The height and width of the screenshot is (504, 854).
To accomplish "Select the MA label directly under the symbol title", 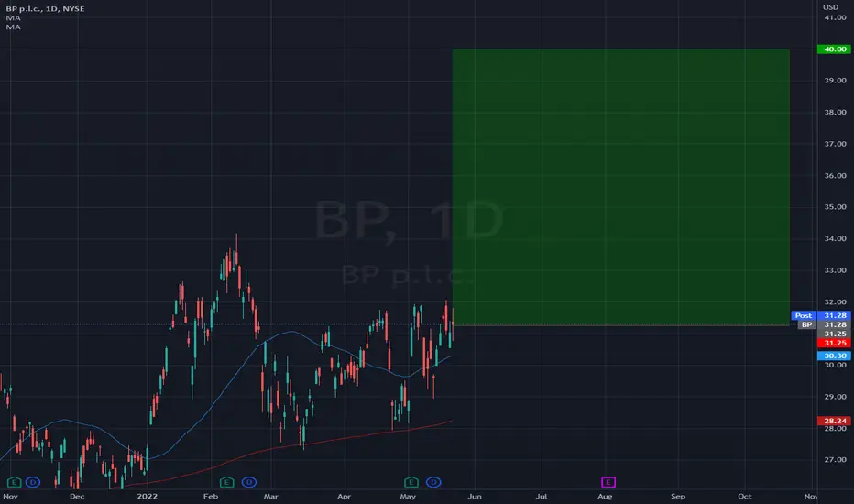I will click(x=14, y=18).
